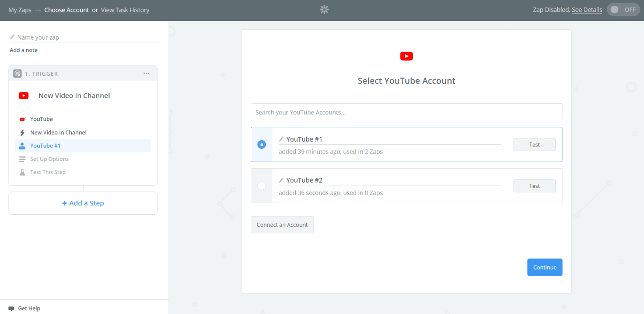Click Connect an Account
Image resolution: width=644 pixels, height=314 pixels.
tap(282, 224)
